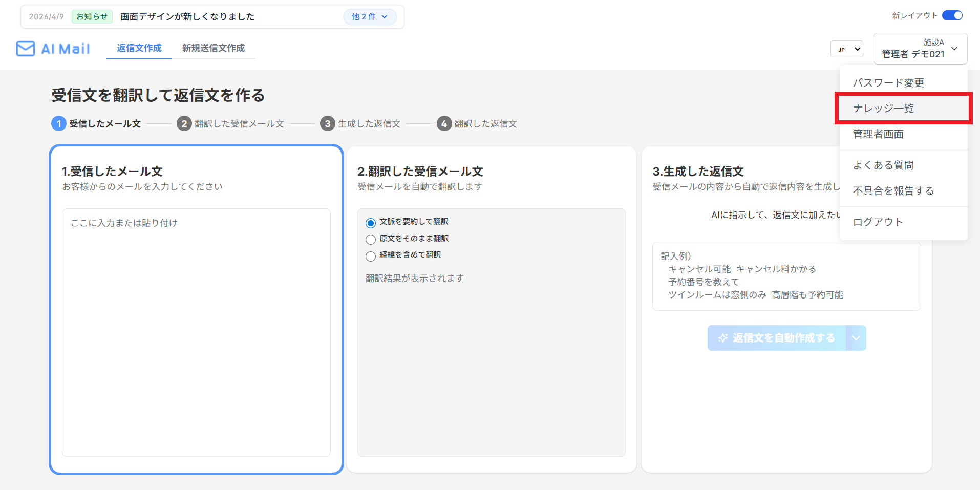The image size is (980, 490).
Task: Open the arrow next to 返信文を自動作成する
Action: [856, 338]
